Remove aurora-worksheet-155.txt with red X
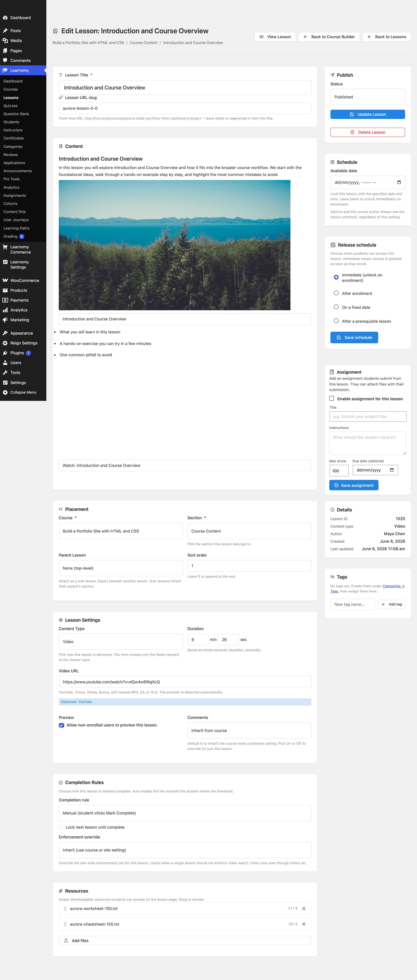Screen dimensions: 417x980 [x=304, y=909]
